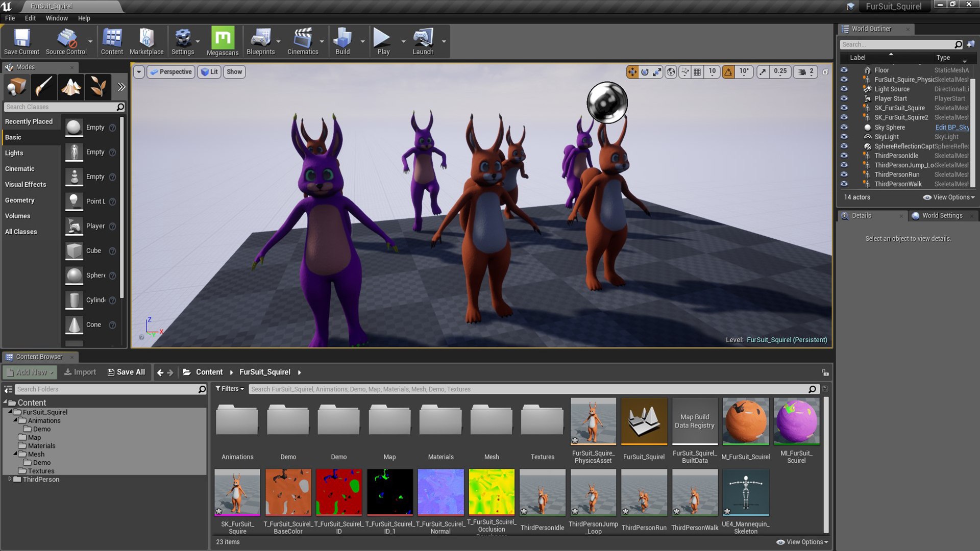Select the Paint mode brush icon
The image size is (980, 551).
point(43,87)
